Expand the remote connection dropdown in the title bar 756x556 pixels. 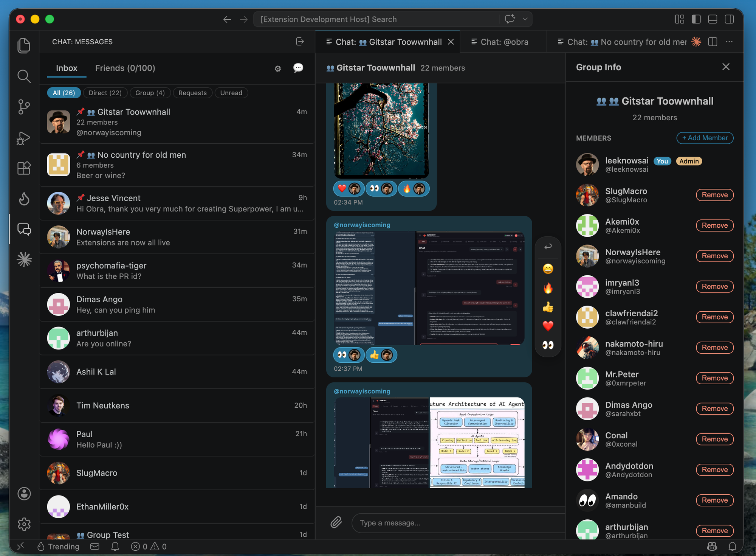coord(525,19)
